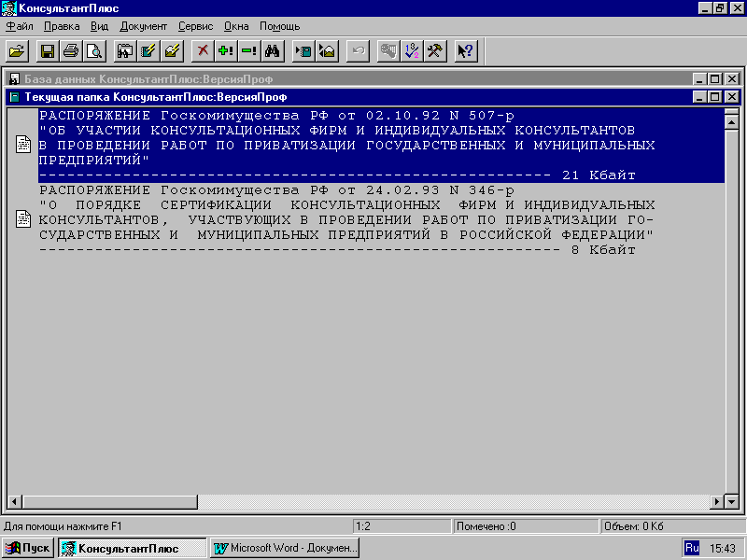Minimize the Текущая папка window
Screen dimensions: 747x560
pos(699,97)
